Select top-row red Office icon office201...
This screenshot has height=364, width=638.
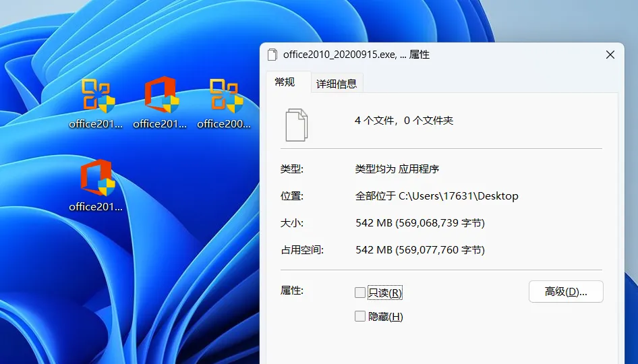[160, 103]
